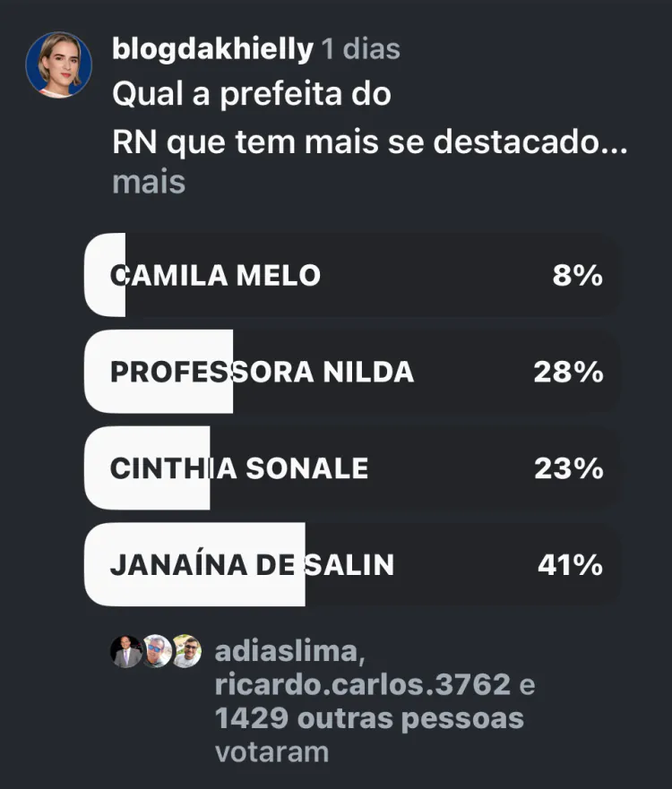The height and width of the screenshot is (789, 672).
Task: Select CINTHIA SONALE poll option
Action: point(353,468)
